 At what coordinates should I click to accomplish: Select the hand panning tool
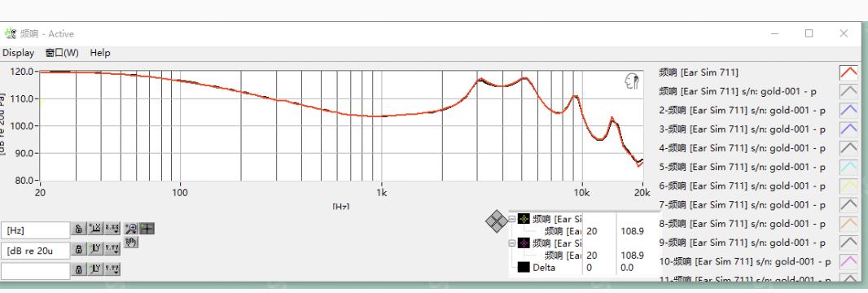tap(131, 243)
